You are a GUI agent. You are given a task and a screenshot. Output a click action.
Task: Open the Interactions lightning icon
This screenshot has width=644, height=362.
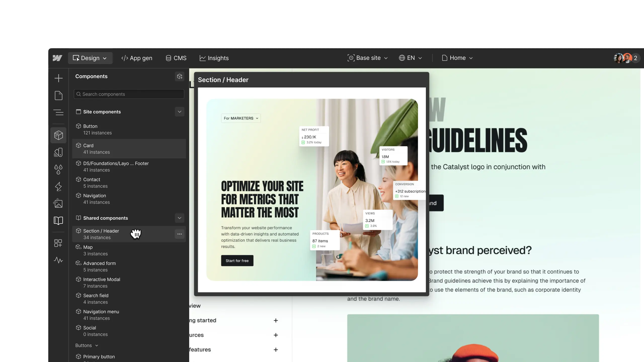click(x=58, y=187)
